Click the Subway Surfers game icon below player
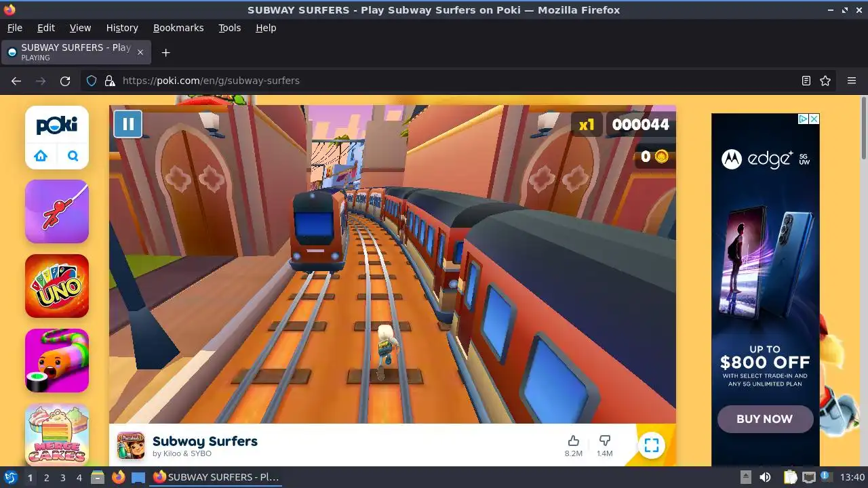Screen dimensions: 868x488 pos(131,445)
